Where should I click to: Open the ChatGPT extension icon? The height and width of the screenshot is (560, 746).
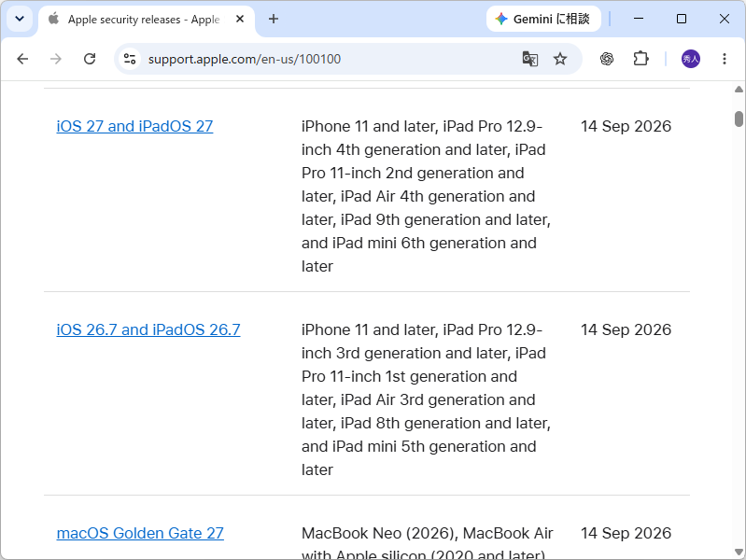[x=607, y=59]
